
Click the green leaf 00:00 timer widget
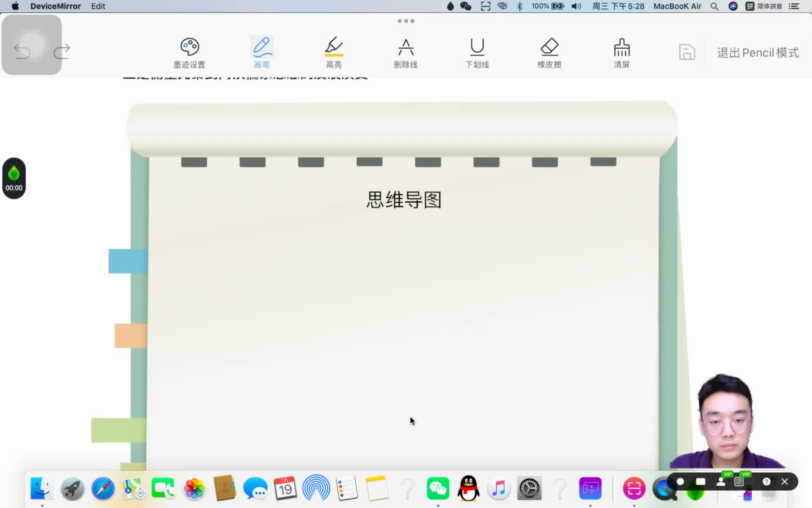[x=14, y=178]
